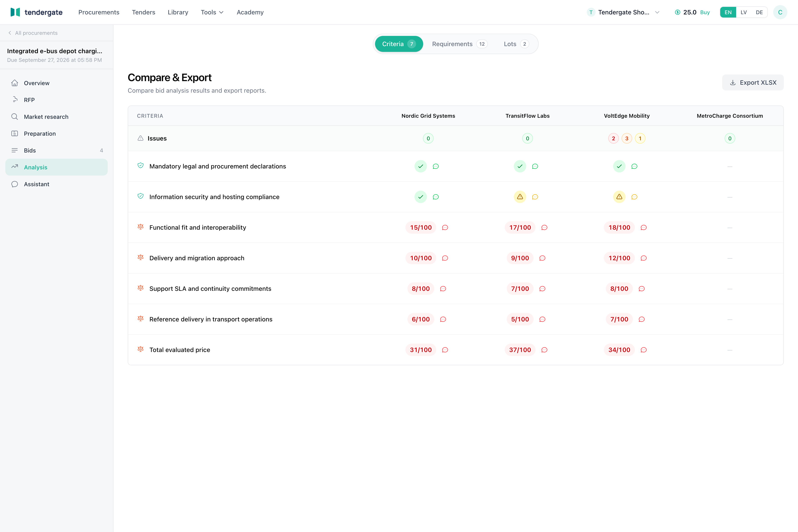This screenshot has height=532, width=798.
Task: Expand the Tendergate Sho... organization selector
Action: tap(624, 12)
